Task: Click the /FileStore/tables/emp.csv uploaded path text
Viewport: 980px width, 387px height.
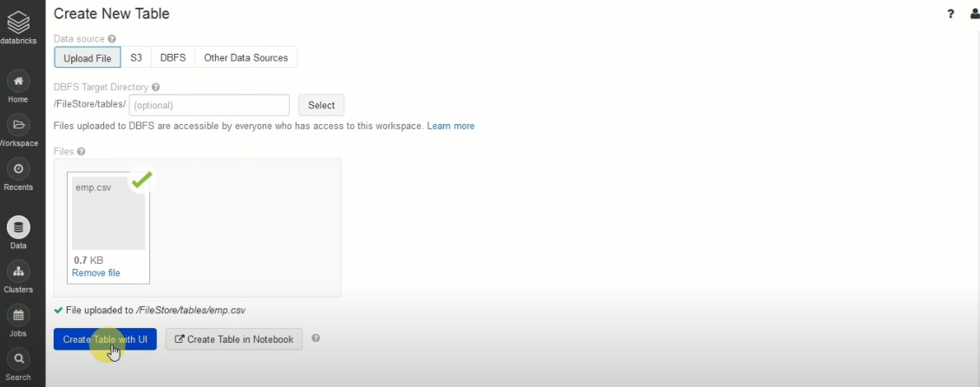Action: tap(191, 310)
